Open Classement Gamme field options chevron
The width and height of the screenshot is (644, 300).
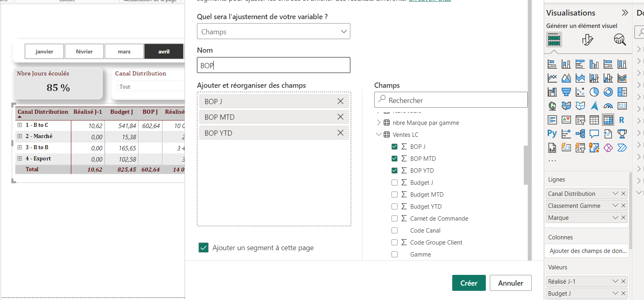[x=615, y=205]
